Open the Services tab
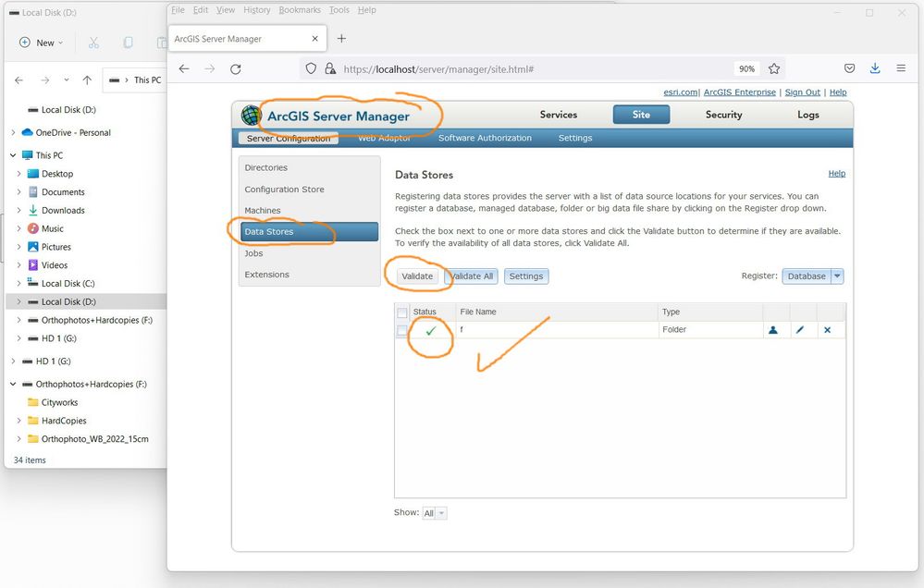This screenshot has width=924, height=588. tap(558, 115)
